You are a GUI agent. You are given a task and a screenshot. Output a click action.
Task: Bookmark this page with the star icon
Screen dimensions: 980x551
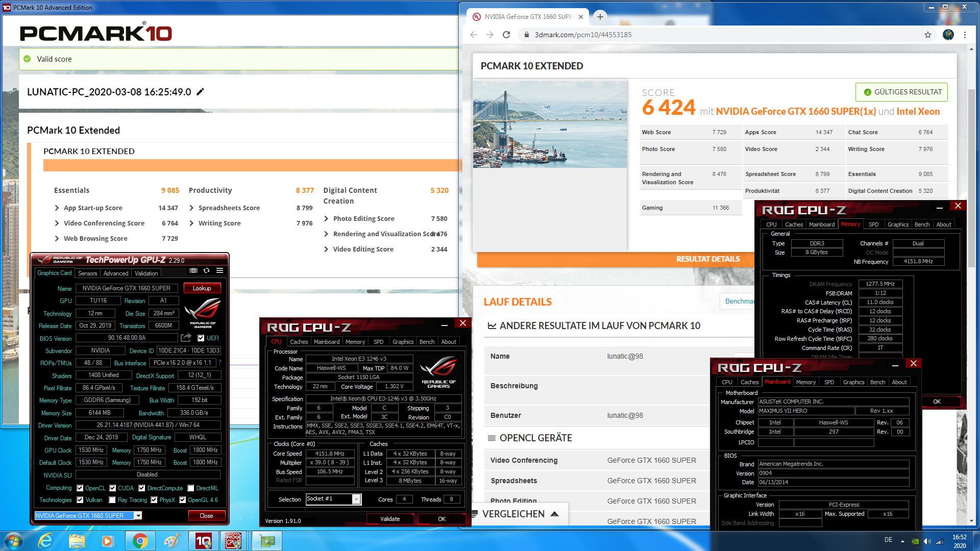(x=928, y=35)
